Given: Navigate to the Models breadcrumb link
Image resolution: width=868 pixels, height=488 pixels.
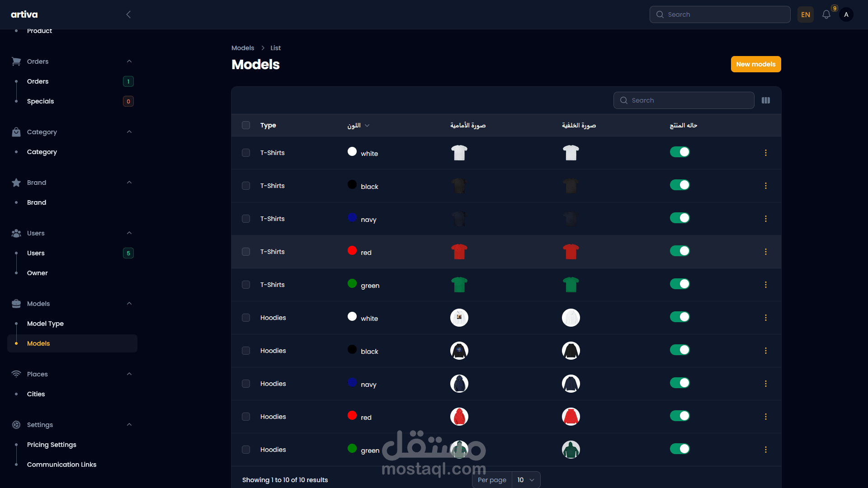Looking at the screenshot, I should point(242,47).
